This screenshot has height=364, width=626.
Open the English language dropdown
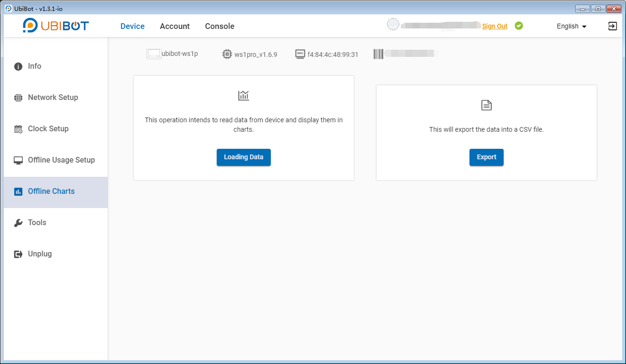(x=571, y=26)
